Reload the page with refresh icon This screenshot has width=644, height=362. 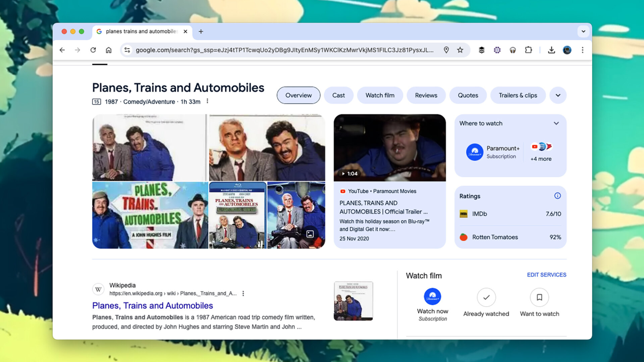coord(93,50)
